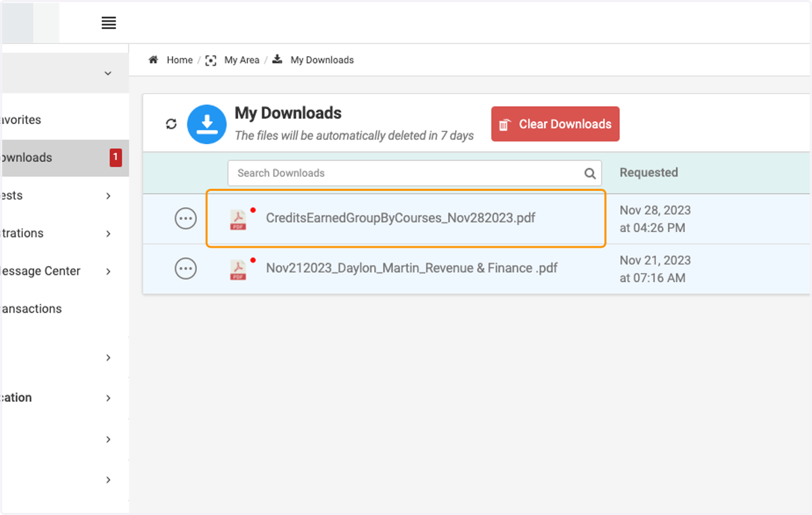Refresh the downloads list

click(x=171, y=124)
